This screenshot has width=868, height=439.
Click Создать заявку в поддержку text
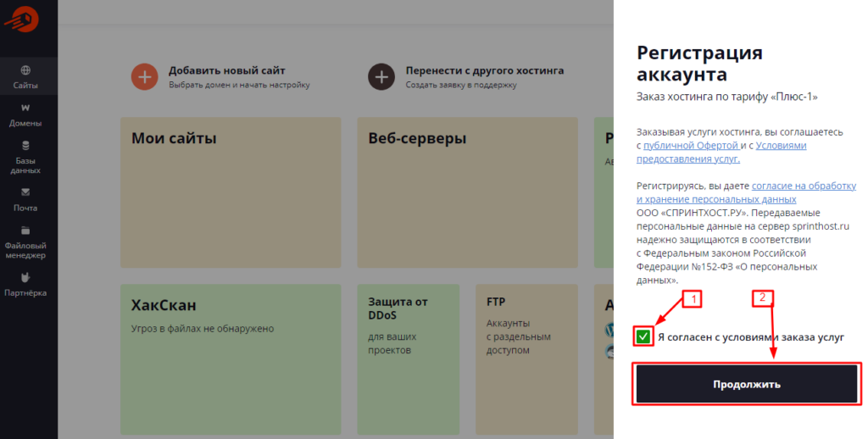[x=461, y=86]
